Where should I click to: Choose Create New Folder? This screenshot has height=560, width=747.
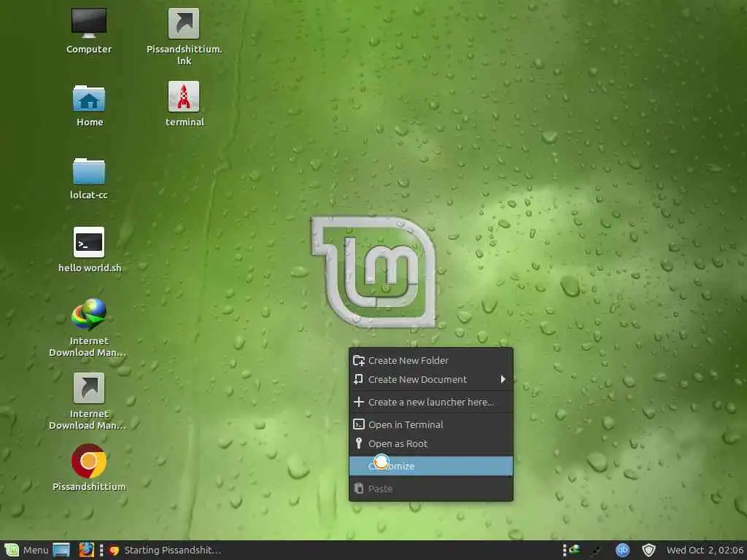430,360
